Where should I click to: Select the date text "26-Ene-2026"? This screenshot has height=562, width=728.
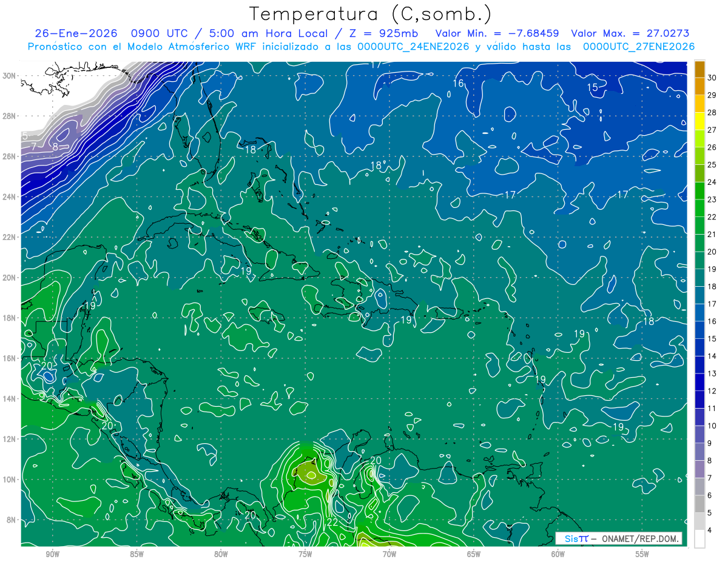75,33
